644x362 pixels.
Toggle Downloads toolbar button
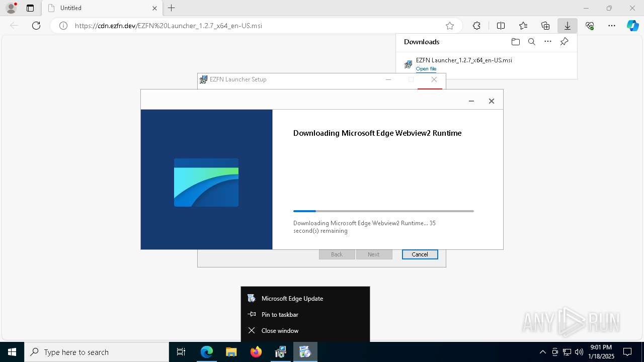[x=567, y=26]
